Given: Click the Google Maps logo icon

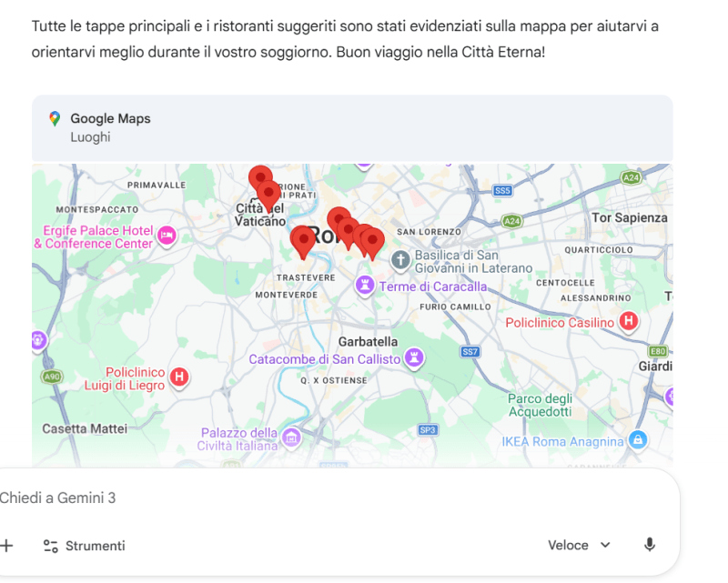Looking at the screenshot, I should (55, 119).
